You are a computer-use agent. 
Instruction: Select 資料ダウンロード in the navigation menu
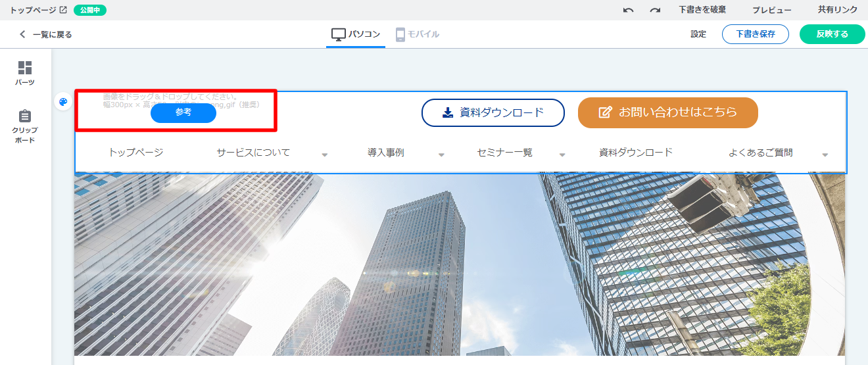(636, 152)
